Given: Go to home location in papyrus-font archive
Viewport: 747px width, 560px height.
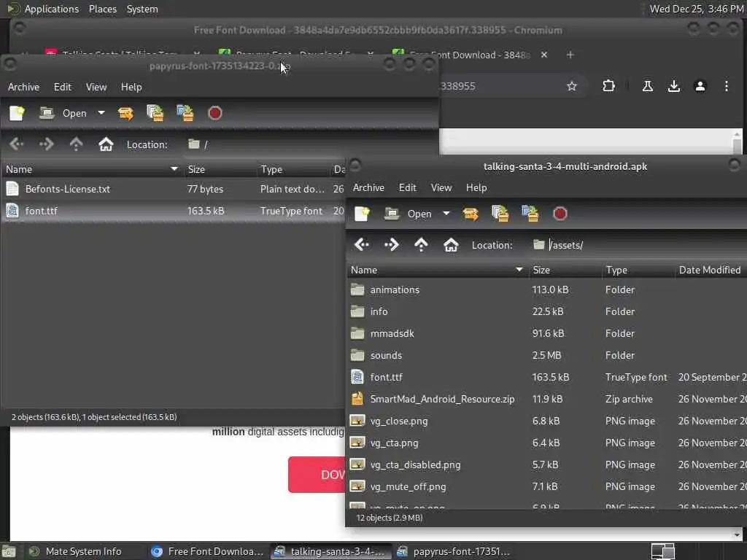Looking at the screenshot, I should click(x=106, y=144).
